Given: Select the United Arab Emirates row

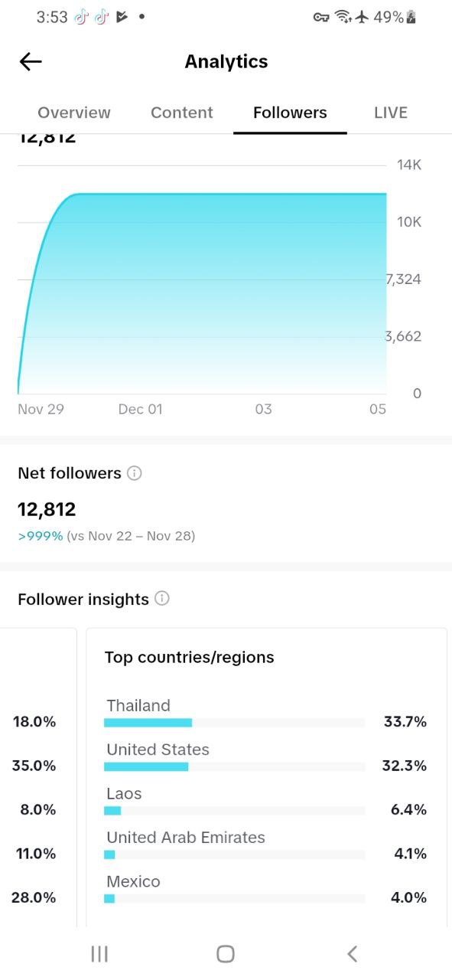Looking at the screenshot, I should [x=265, y=845].
